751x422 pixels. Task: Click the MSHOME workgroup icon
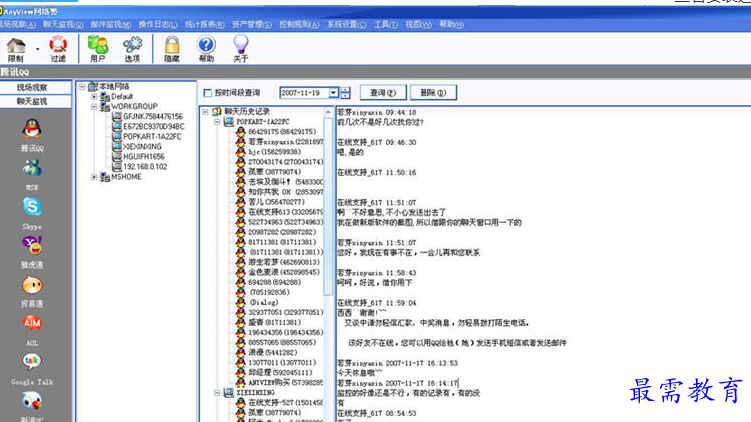pos(105,177)
